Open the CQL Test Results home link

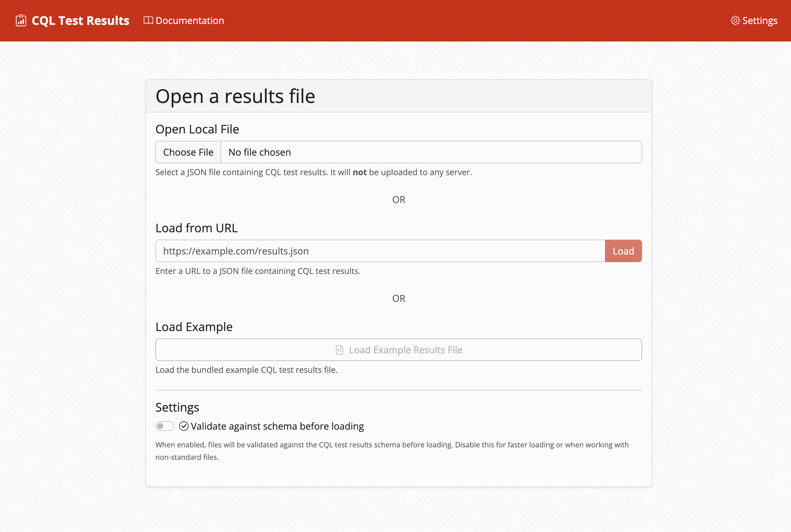click(x=72, y=20)
